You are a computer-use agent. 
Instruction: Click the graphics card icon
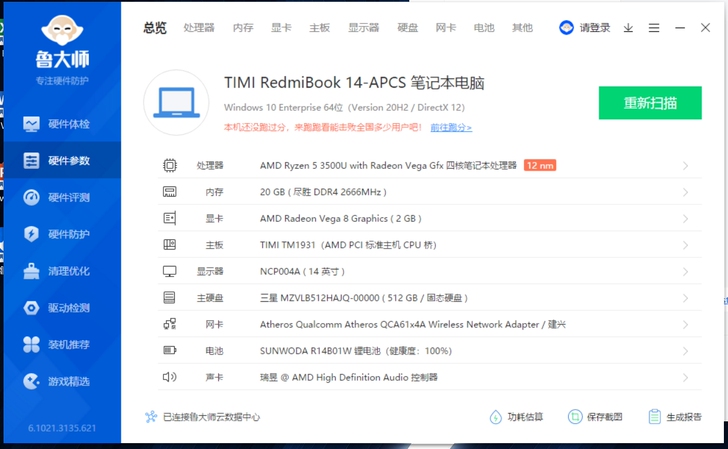170,218
